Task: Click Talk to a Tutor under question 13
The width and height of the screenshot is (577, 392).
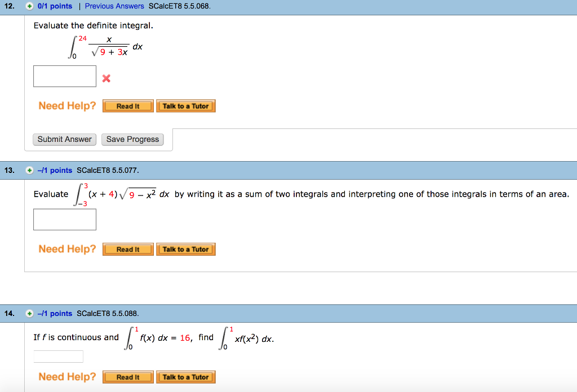Action: pos(186,249)
